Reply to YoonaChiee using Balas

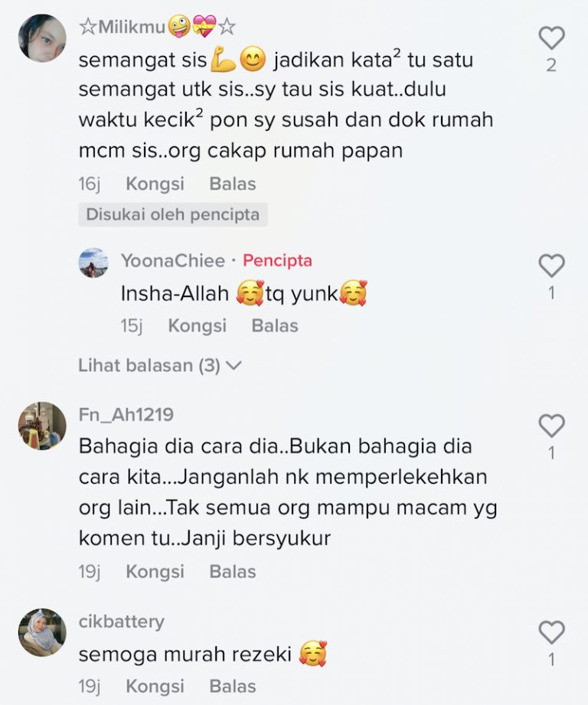[x=275, y=325]
